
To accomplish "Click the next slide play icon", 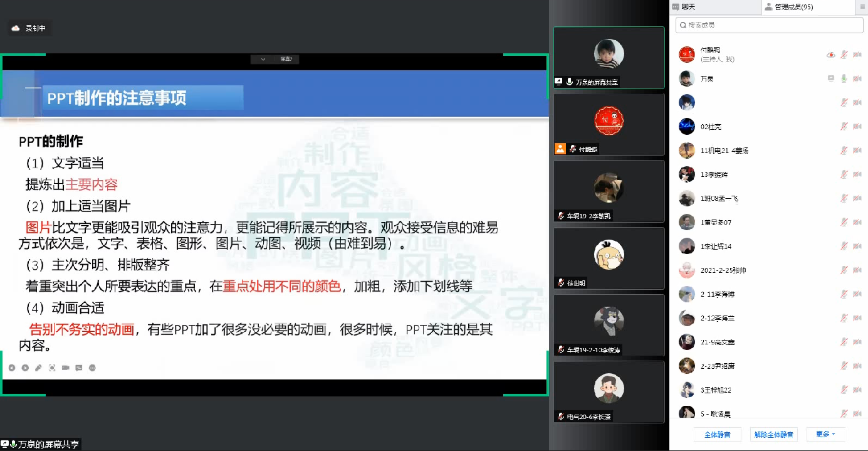I will [x=25, y=368].
